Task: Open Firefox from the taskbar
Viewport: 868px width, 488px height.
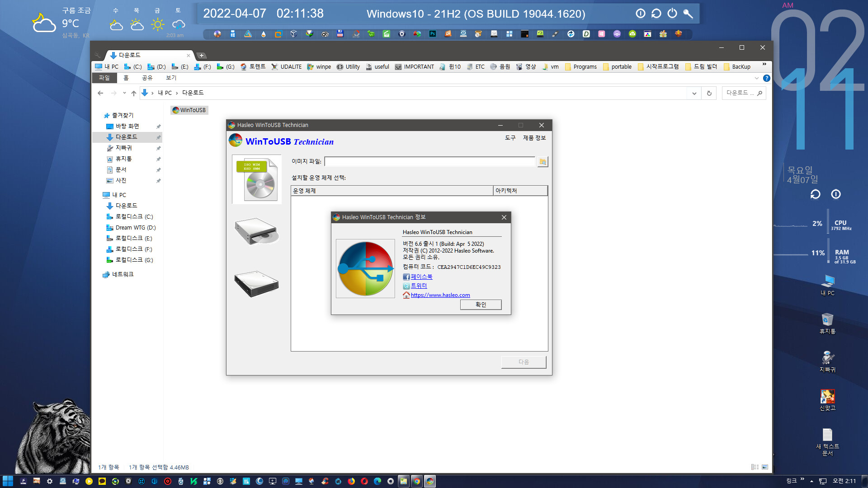Action: (x=351, y=481)
